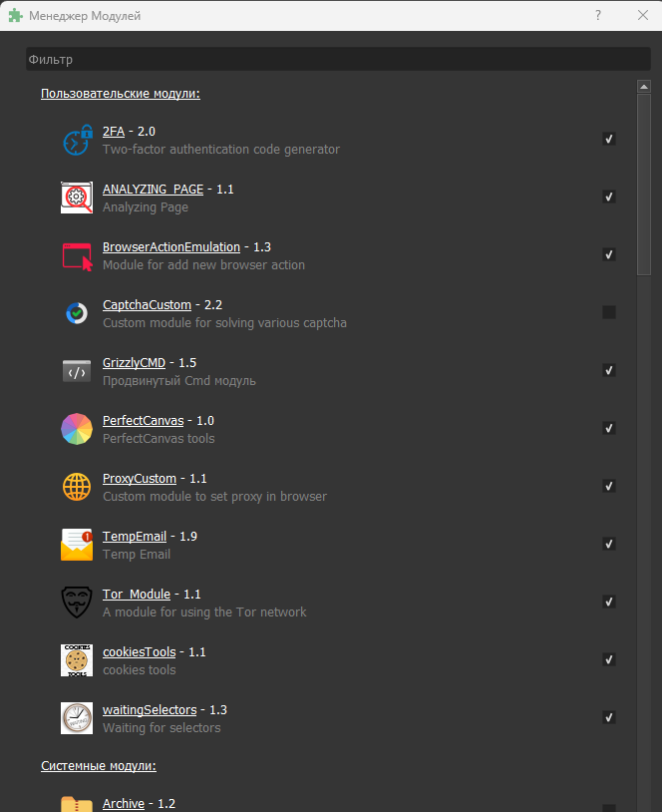
Task: Click the Tor_Module mask icon
Action: point(77,603)
